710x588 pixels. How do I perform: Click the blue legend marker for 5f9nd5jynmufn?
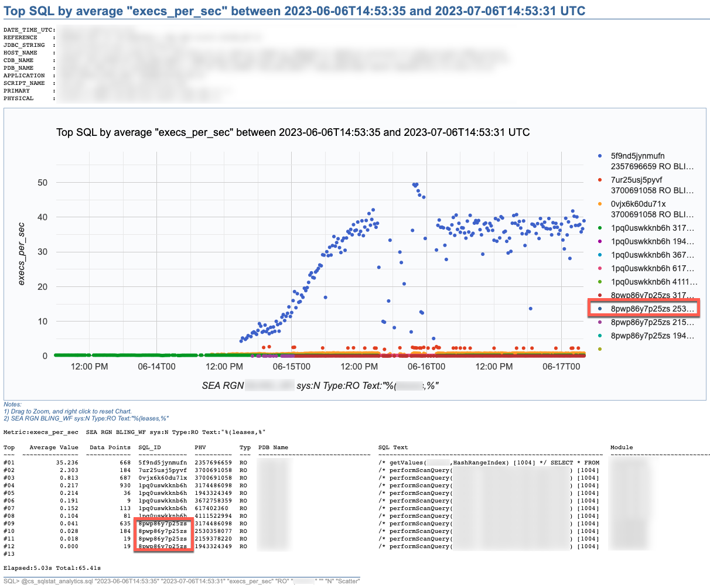tap(600, 156)
